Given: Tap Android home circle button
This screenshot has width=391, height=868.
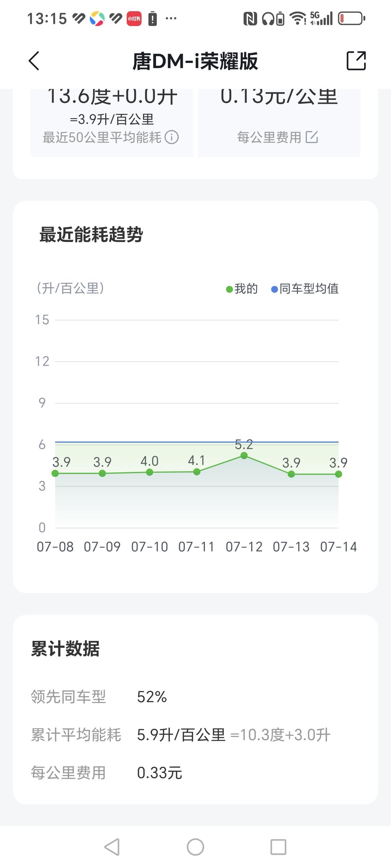Looking at the screenshot, I should [195, 847].
